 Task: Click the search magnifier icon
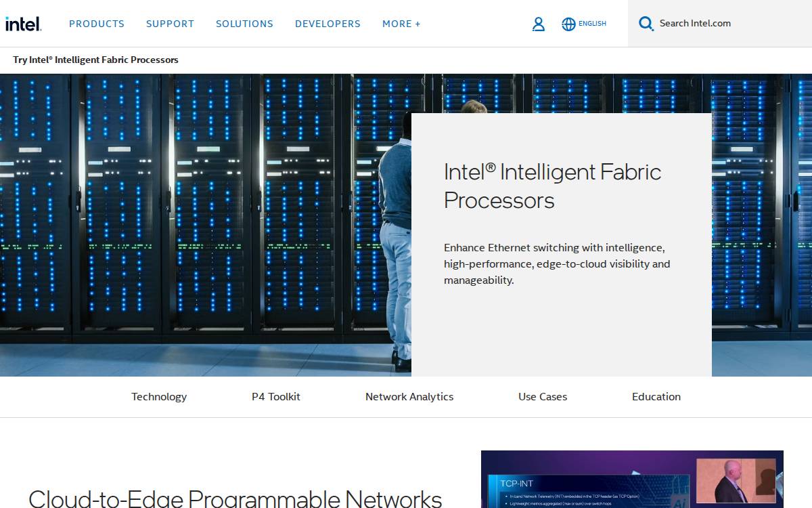[646, 24]
